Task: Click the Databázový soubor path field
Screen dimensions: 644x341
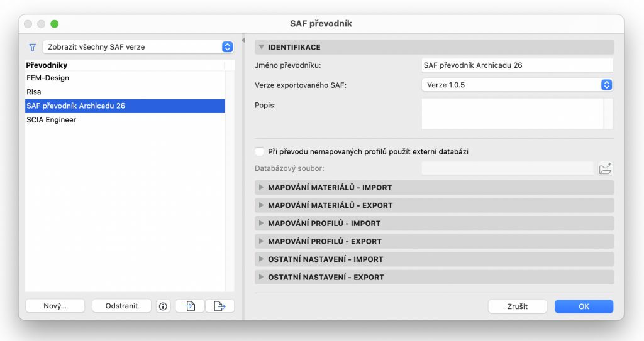Action: [x=508, y=168]
